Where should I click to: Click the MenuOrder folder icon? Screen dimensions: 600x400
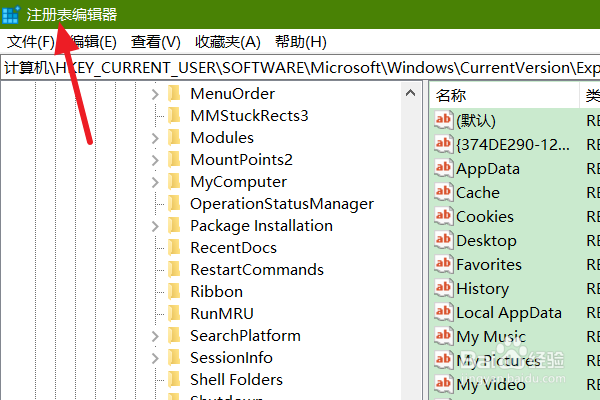[174, 93]
